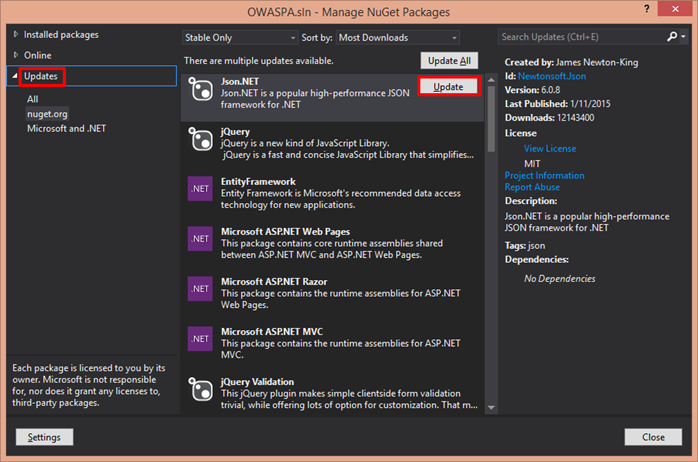Click the jQuery package icon

pos(200,139)
